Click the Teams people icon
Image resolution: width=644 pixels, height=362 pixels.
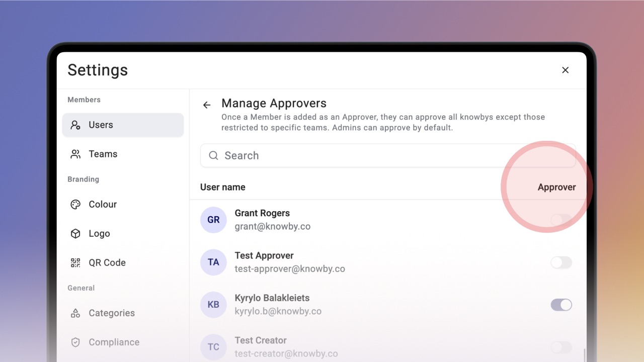(75, 154)
